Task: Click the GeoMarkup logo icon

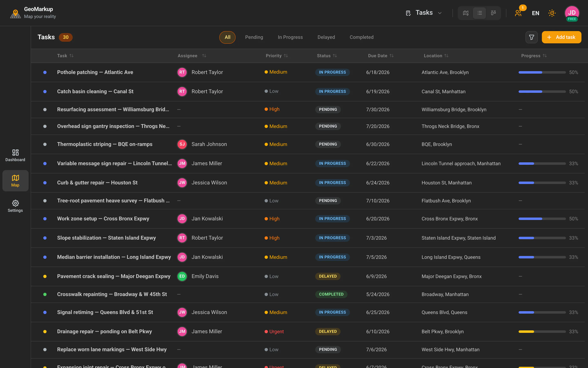Action: (x=15, y=14)
